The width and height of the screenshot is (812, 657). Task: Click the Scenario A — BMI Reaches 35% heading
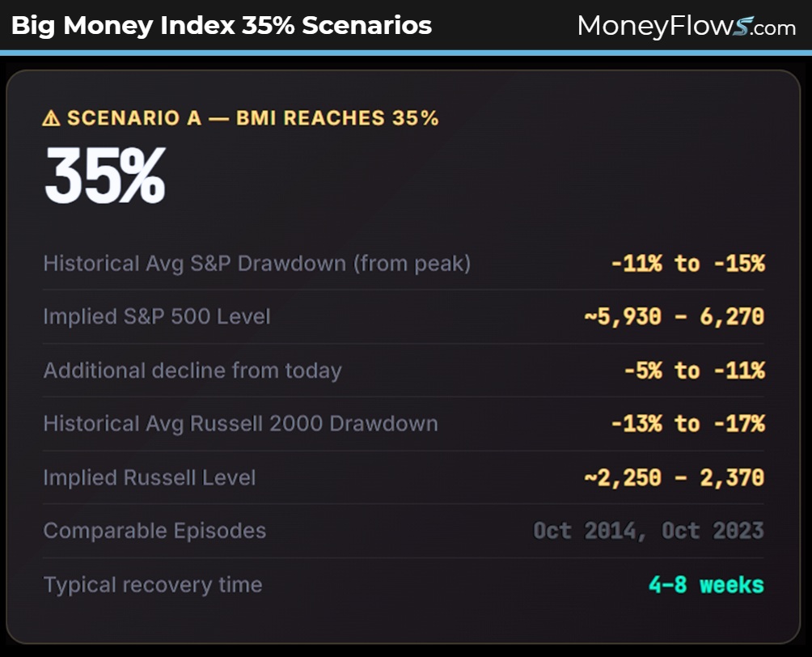point(252,118)
